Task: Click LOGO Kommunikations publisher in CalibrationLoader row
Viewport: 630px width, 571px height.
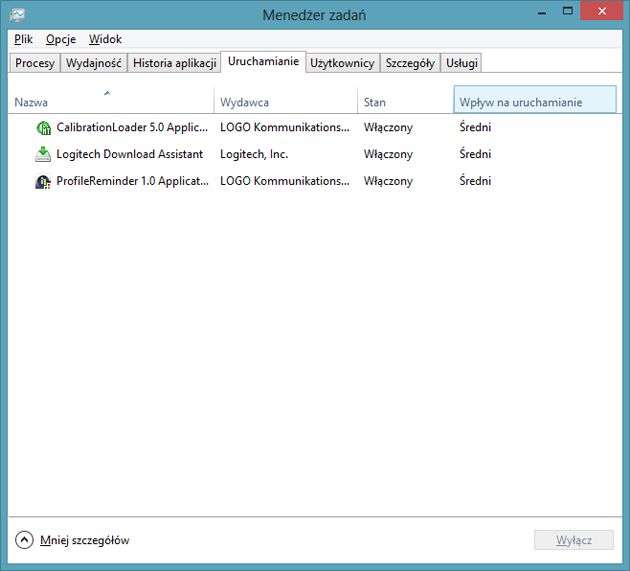Action: tap(285, 127)
